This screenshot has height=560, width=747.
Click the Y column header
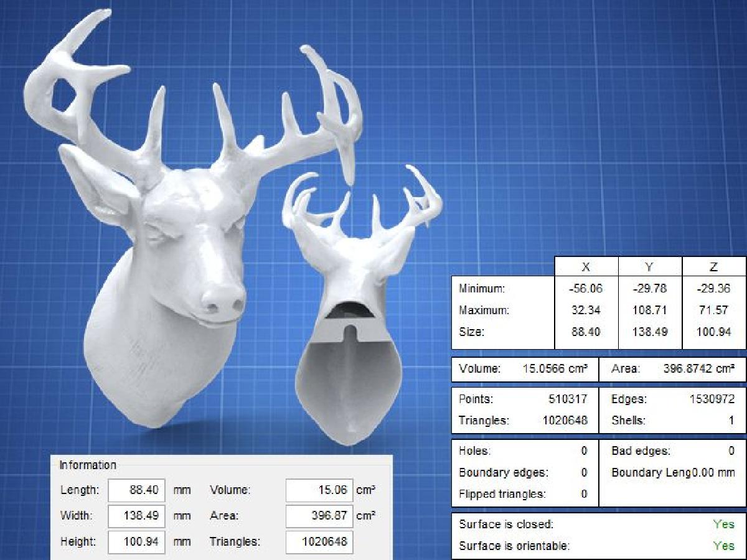click(650, 267)
